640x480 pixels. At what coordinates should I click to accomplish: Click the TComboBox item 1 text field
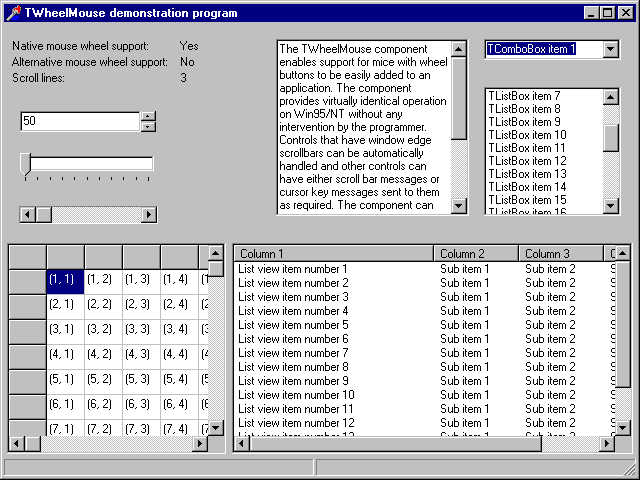[x=544, y=49]
